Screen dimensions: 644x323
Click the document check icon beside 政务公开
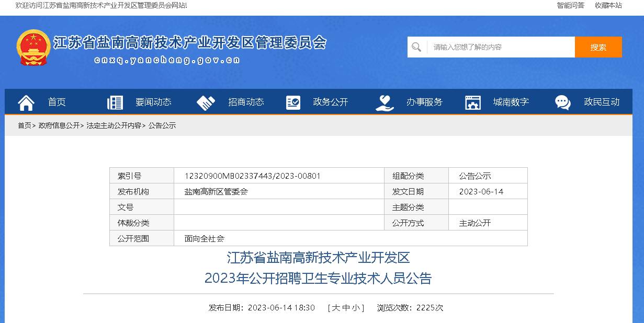coord(293,102)
